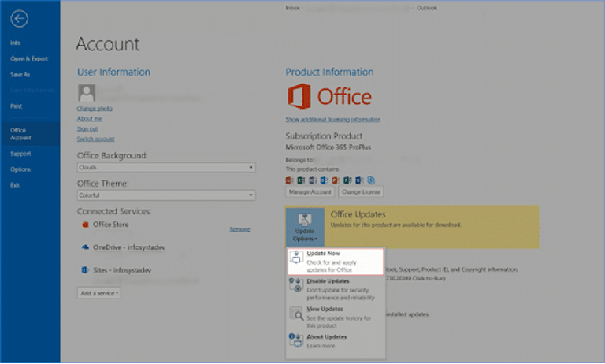Click the OneNote app icon
Screen dimensions: 605x364
(x=313, y=180)
